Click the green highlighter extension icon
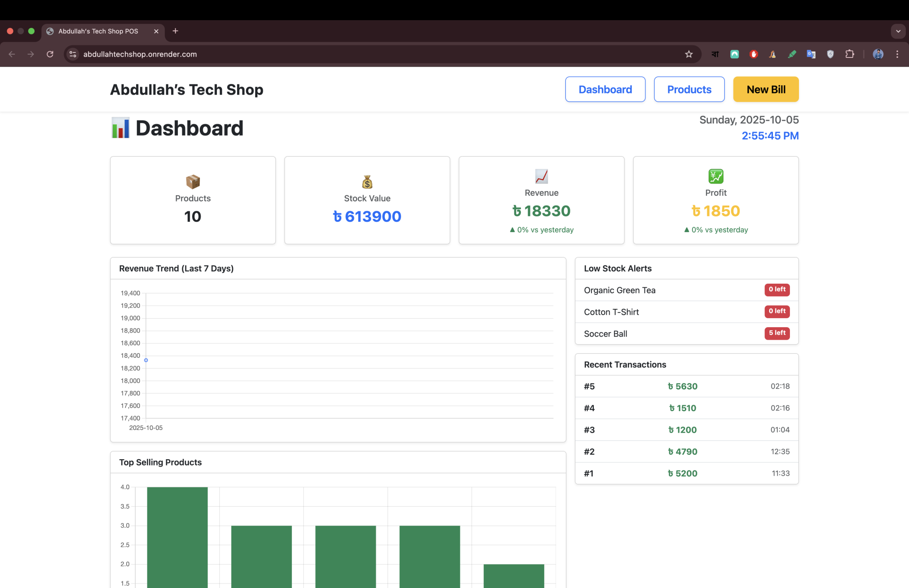909x588 pixels. point(792,54)
